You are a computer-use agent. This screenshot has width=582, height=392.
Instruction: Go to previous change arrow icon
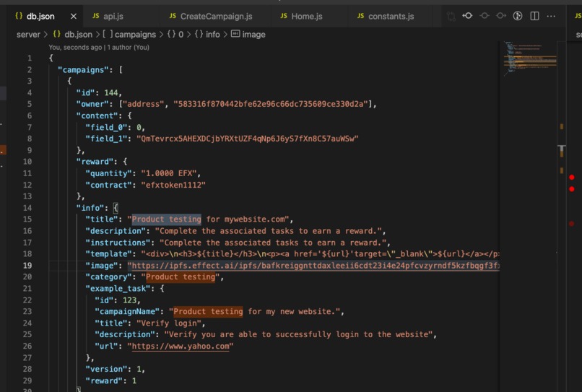pyautogui.click(x=467, y=16)
